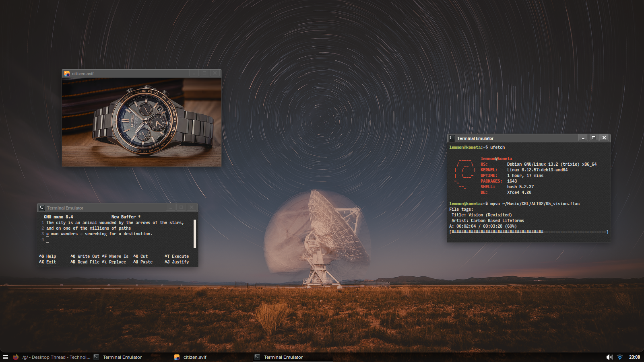Minimize the ufetch Terminal Emulator window
Viewport: 644px width, 362px height.
click(583, 138)
